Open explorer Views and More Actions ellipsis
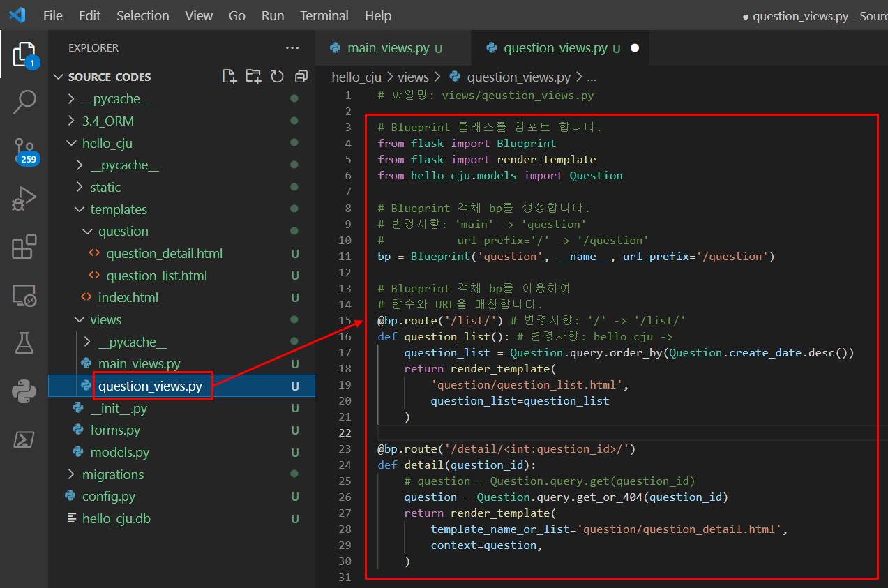Image resolution: width=888 pixels, height=588 pixels. [x=292, y=48]
